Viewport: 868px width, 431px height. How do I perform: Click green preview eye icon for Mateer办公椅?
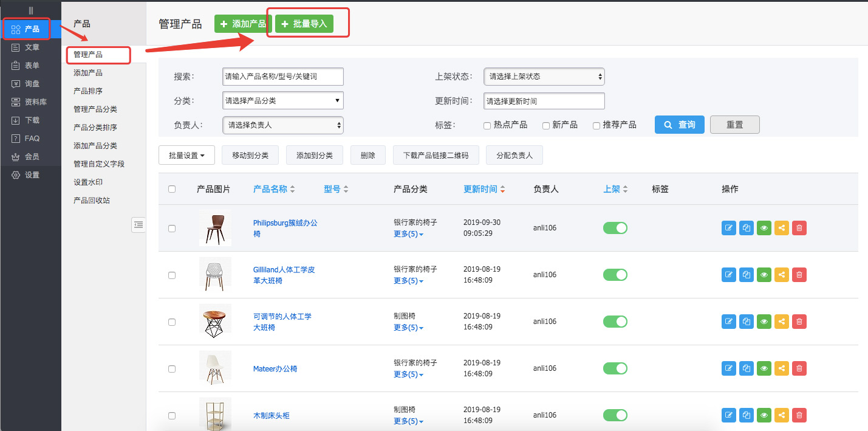764,368
